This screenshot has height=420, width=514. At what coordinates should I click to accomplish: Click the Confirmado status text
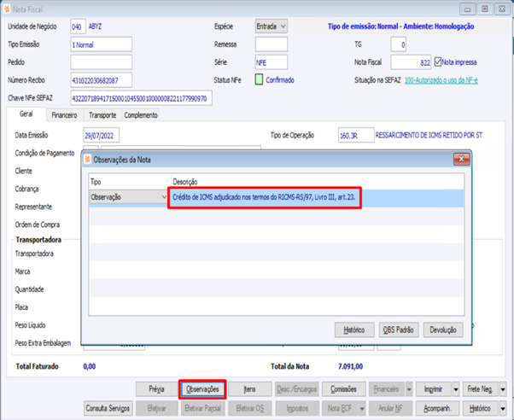(x=280, y=80)
